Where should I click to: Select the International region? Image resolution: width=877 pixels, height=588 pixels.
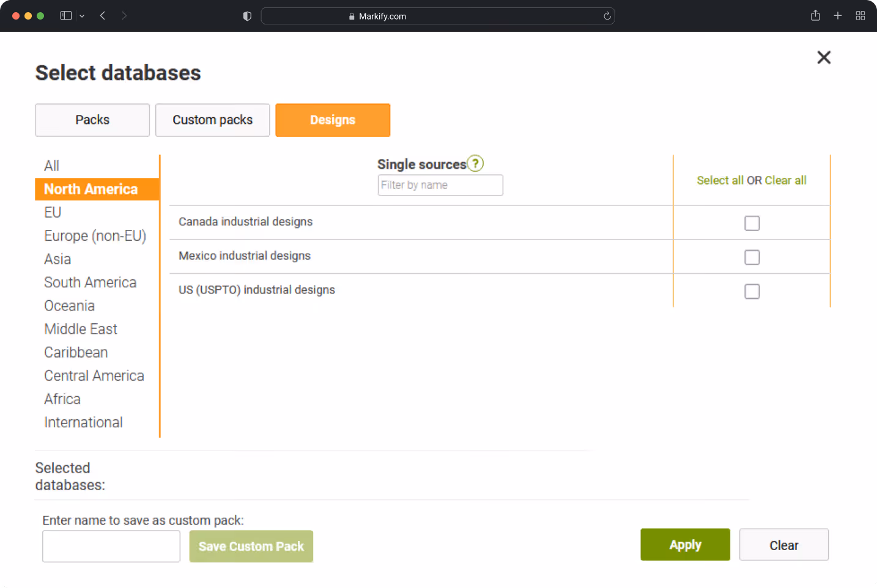(83, 422)
